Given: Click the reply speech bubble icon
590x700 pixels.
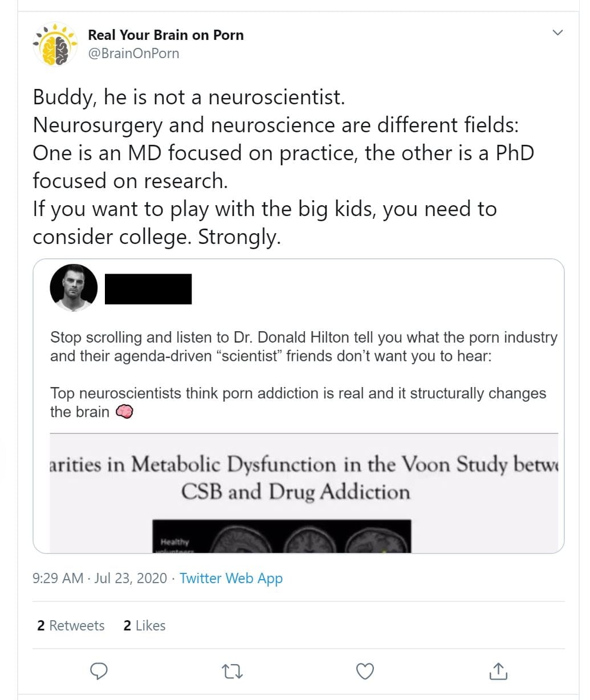Looking at the screenshot, I should coord(99,671).
